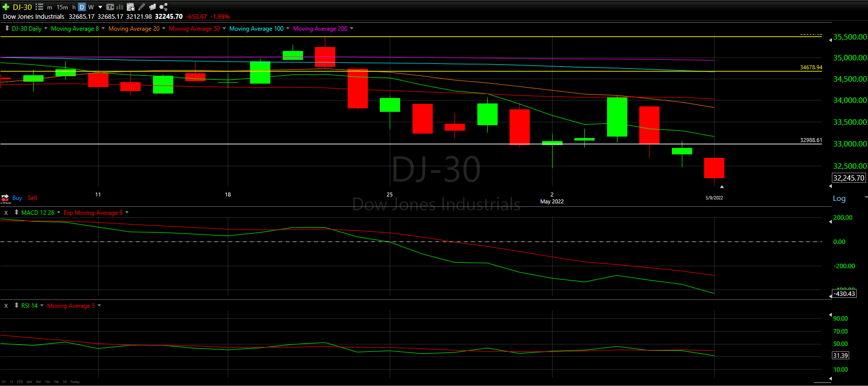The width and height of the screenshot is (868, 386).
Task: Open the Moving Average 5 dropdown
Action: [x=99, y=305]
